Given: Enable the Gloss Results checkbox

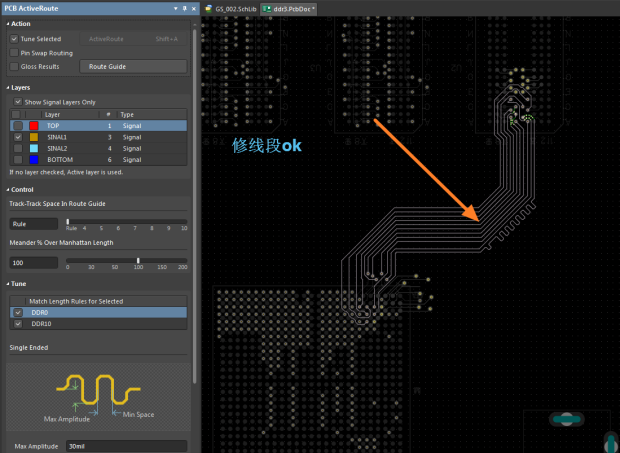Looking at the screenshot, I should pyautogui.click(x=14, y=66).
